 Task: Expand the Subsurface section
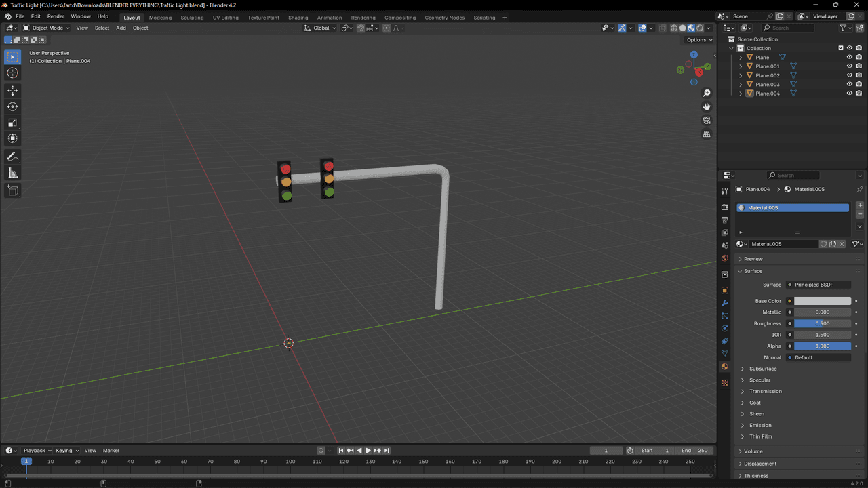tap(763, 369)
